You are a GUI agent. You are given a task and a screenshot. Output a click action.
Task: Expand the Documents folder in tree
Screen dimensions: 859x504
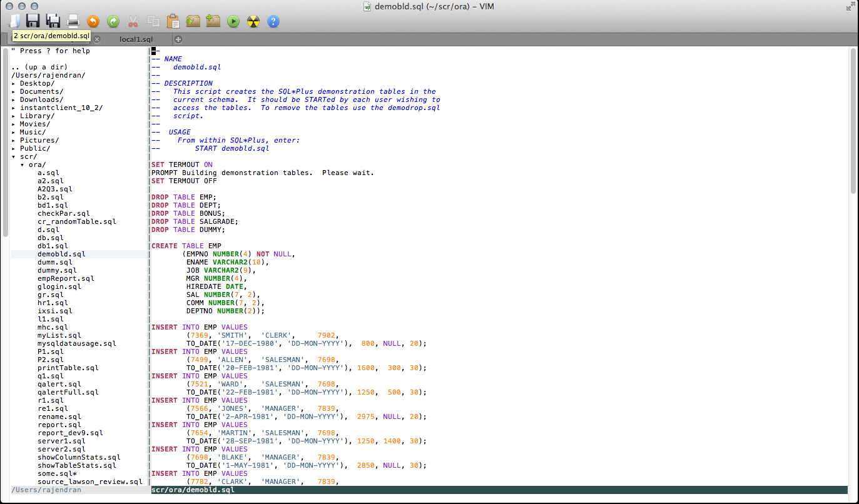(x=14, y=91)
